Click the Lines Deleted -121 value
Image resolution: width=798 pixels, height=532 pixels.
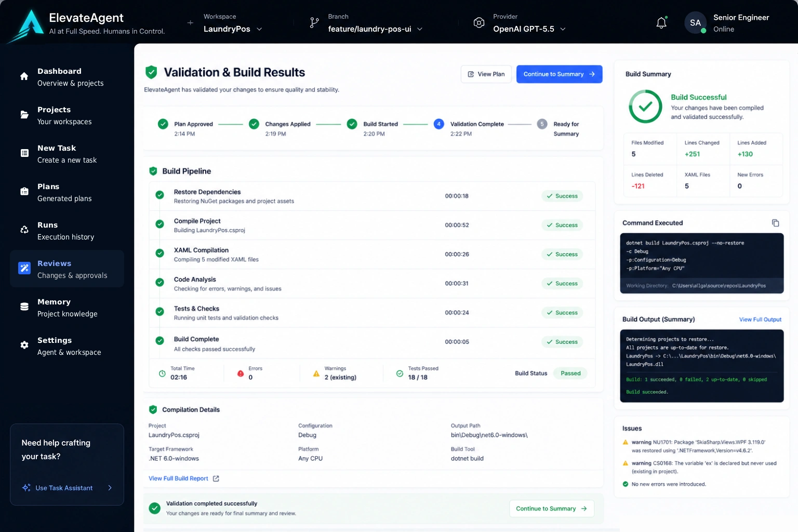pos(638,187)
